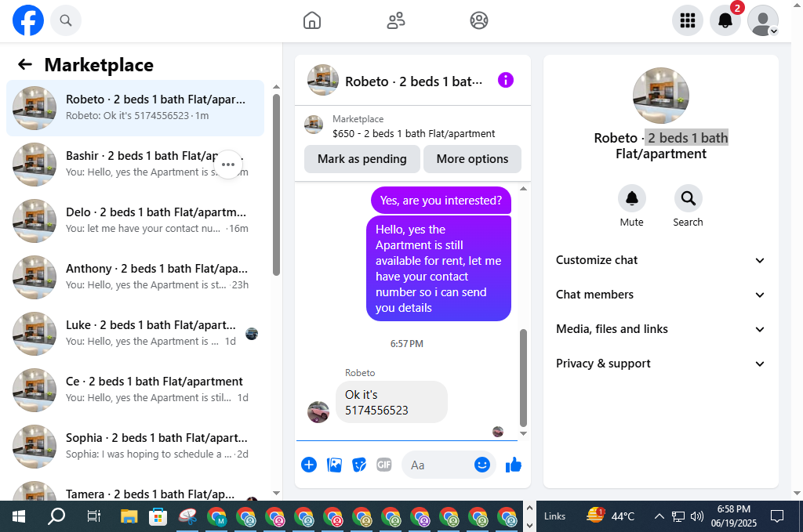The width and height of the screenshot is (803, 532).
Task: Search in conversation using magnifier icon
Action: (688, 198)
